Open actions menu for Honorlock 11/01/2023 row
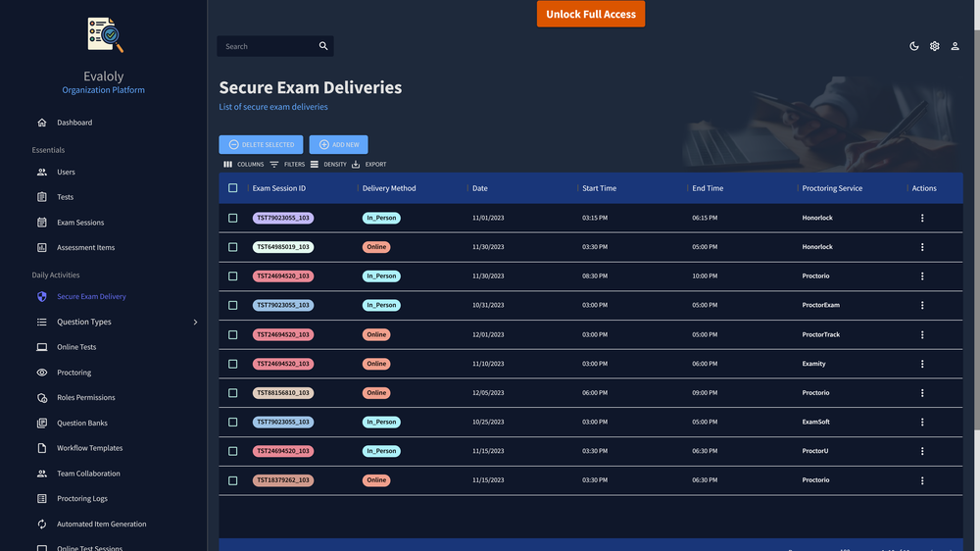 [x=922, y=219]
